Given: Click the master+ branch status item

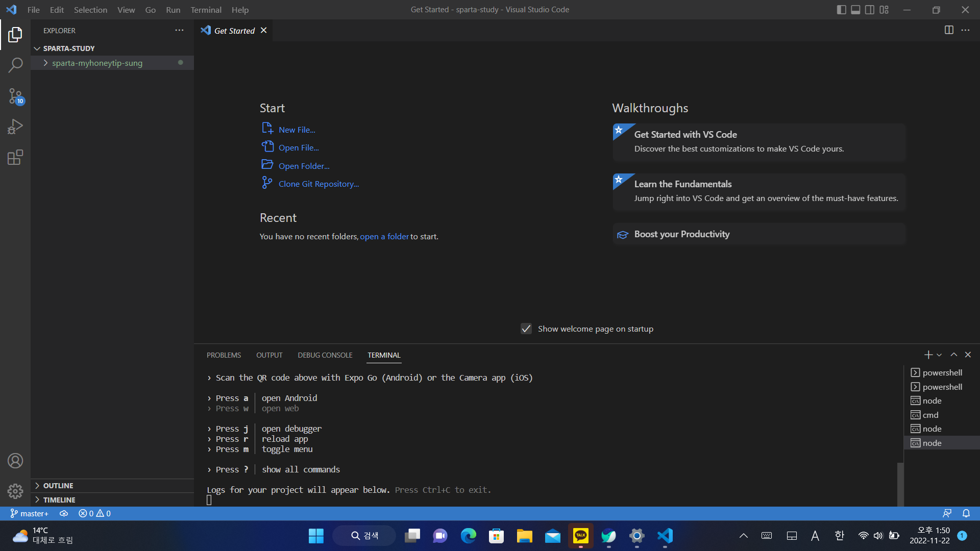Looking at the screenshot, I should coord(30,513).
